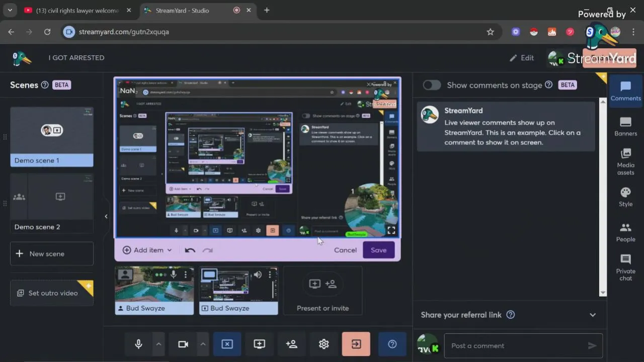Viewport: 644px width, 362px height.
Task: Close the StreamYard Studio browser tab
Action: [x=249, y=10]
